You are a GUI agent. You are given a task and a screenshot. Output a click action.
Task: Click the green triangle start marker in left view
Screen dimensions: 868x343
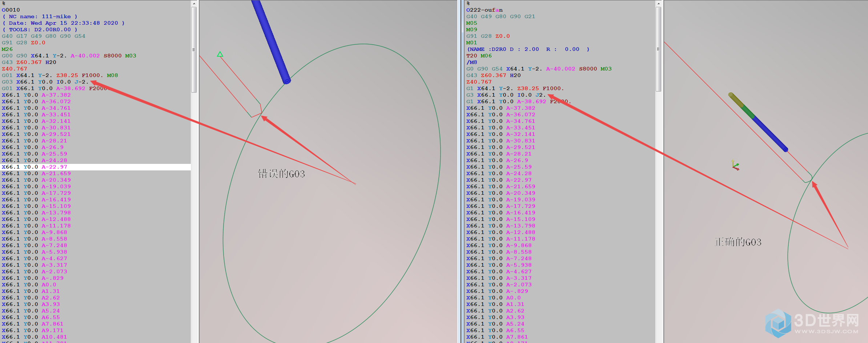(x=220, y=54)
